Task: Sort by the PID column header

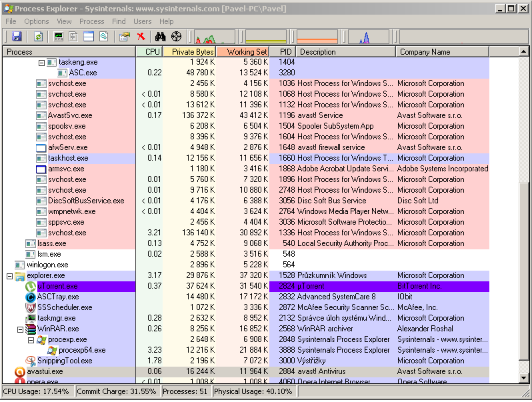Action: point(283,51)
